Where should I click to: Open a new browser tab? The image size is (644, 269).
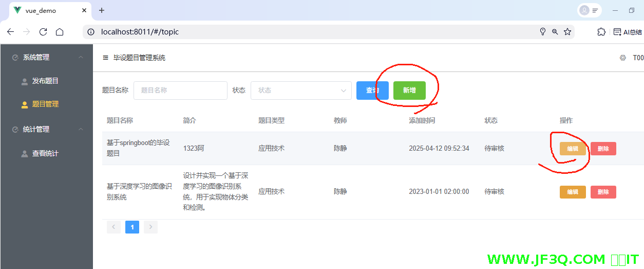[x=102, y=10]
